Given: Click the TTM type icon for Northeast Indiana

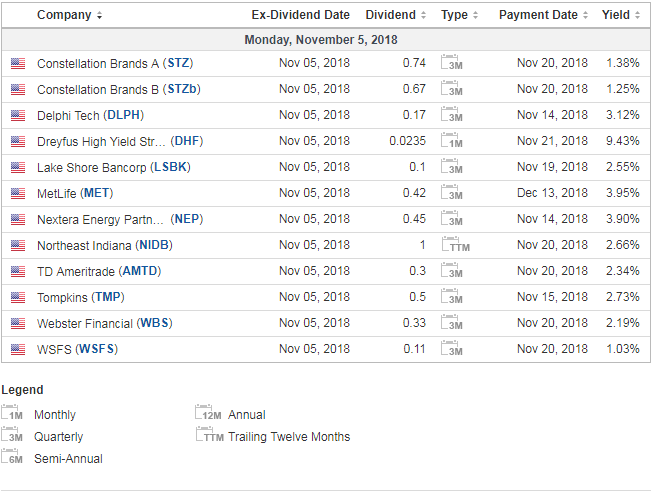Looking at the screenshot, I should coord(456,245).
